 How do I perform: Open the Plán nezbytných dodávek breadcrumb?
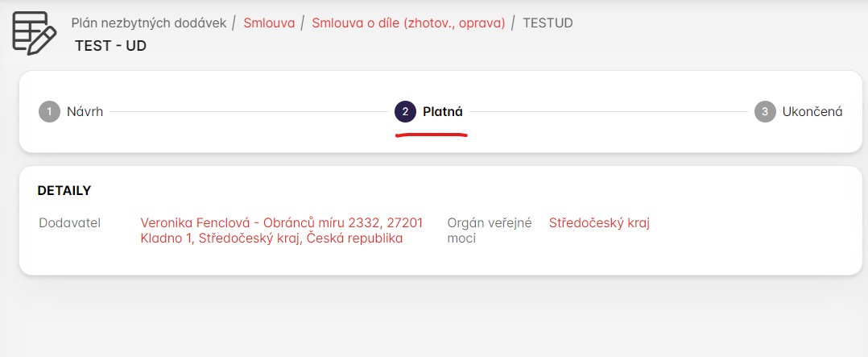click(149, 23)
